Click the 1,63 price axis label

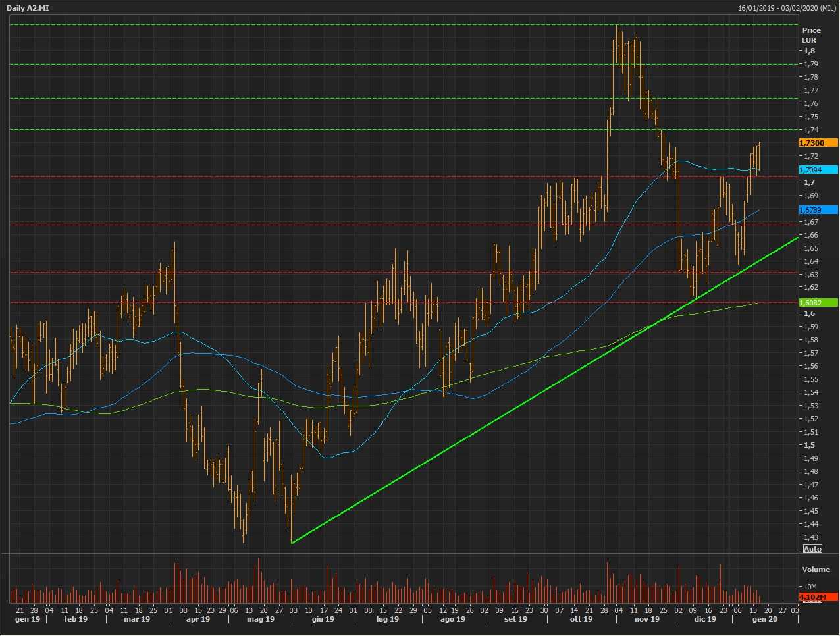(x=810, y=275)
